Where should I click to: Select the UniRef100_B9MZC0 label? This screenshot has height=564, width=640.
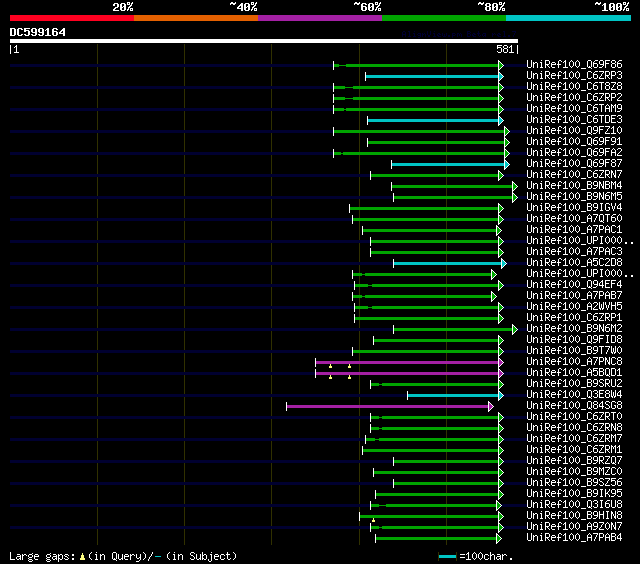point(574,472)
